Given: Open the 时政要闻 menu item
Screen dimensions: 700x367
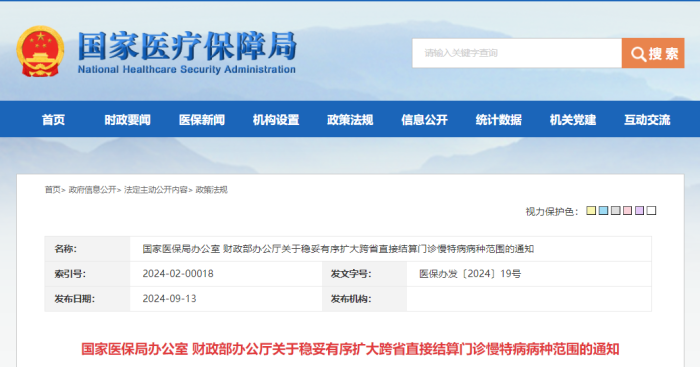Looking at the screenshot, I should (128, 120).
